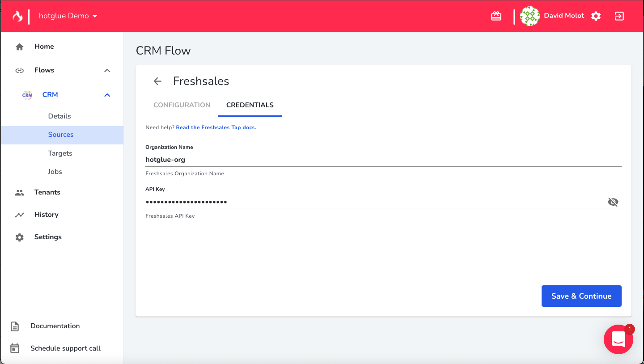Collapse the CRM submenu chevron

[x=107, y=95]
